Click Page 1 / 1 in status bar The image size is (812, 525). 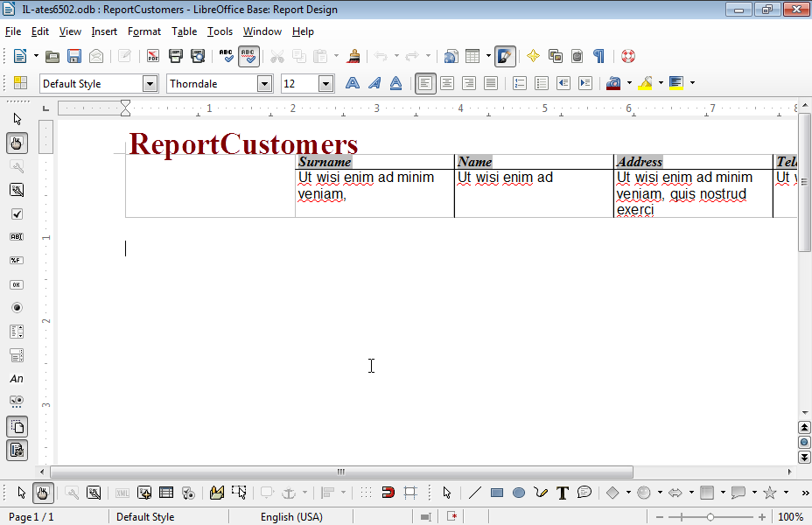point(31,517)
